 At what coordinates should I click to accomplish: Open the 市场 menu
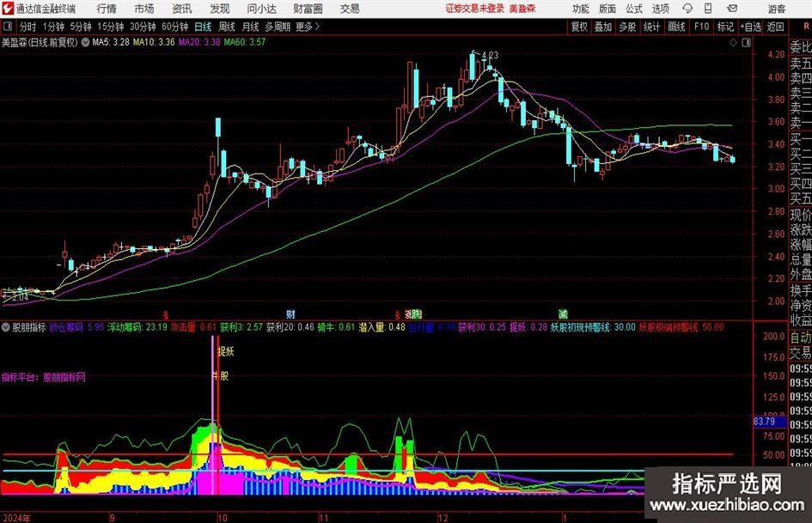tap(144, 9)
